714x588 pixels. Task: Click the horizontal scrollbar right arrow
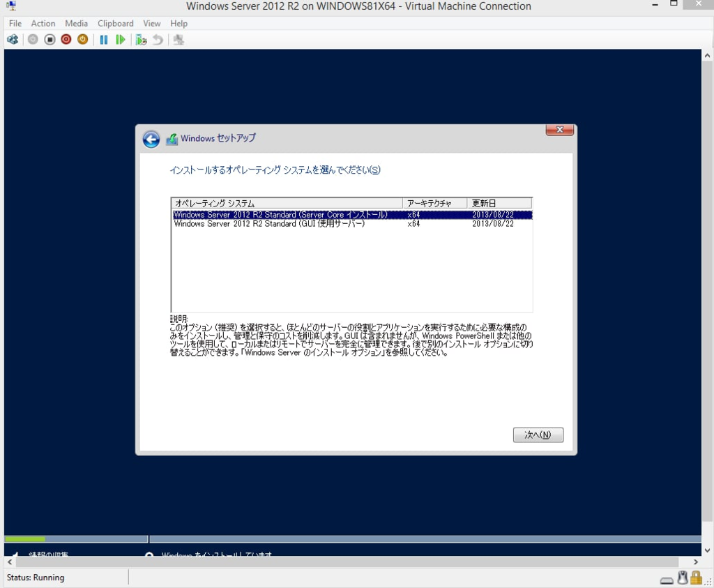pos(696,562)
